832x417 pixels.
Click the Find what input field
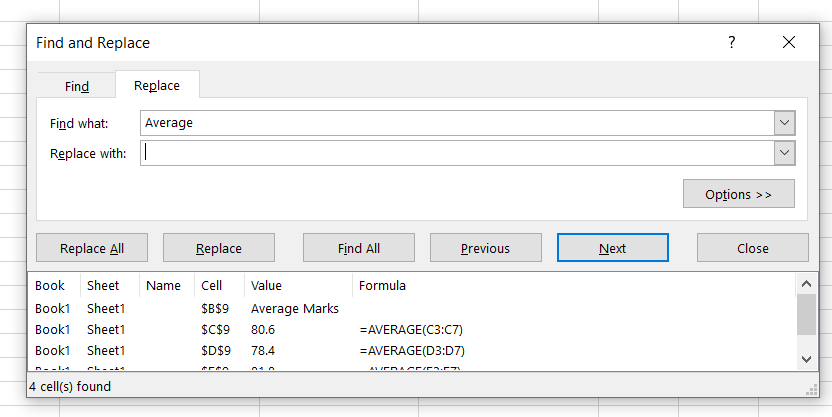point(457,123)
